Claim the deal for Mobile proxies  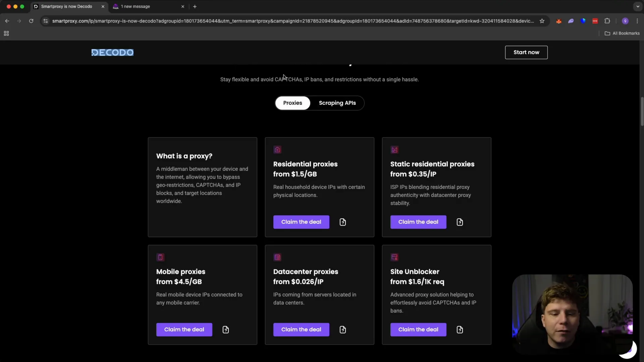(184, 329)
